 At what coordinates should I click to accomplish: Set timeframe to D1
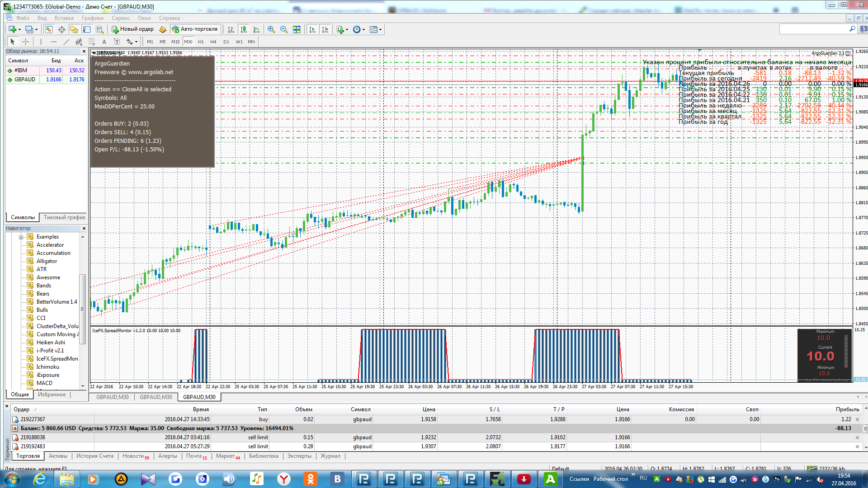pos(226,42)
